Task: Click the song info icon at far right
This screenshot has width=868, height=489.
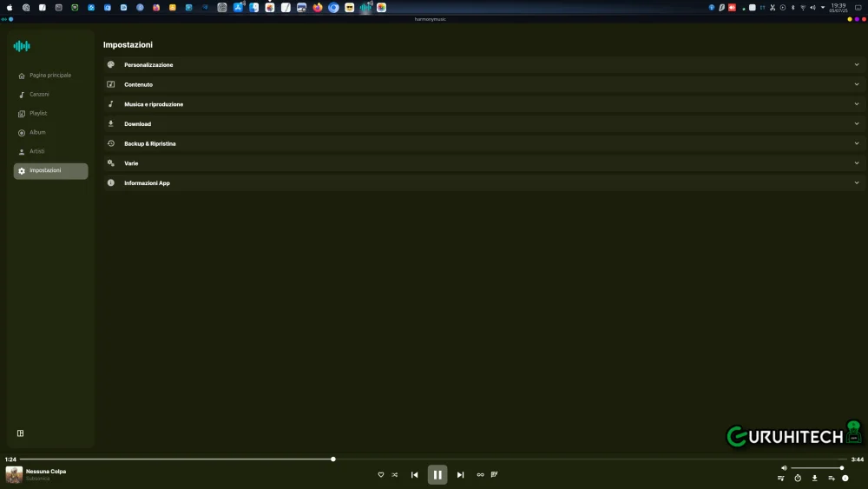Action: click(x=845, y=478)
